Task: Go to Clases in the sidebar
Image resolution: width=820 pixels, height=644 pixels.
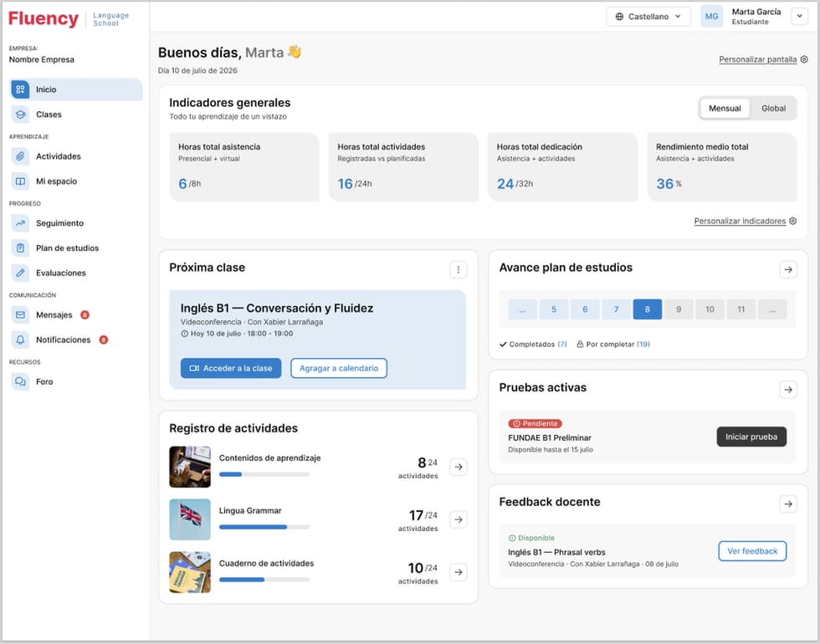Action: pos(76,115)
